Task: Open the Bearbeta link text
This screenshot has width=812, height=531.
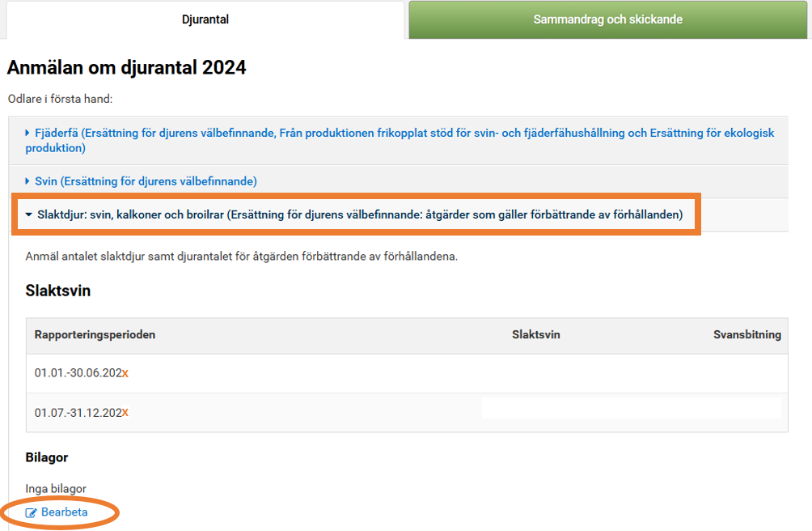Action: pos(65,512)
